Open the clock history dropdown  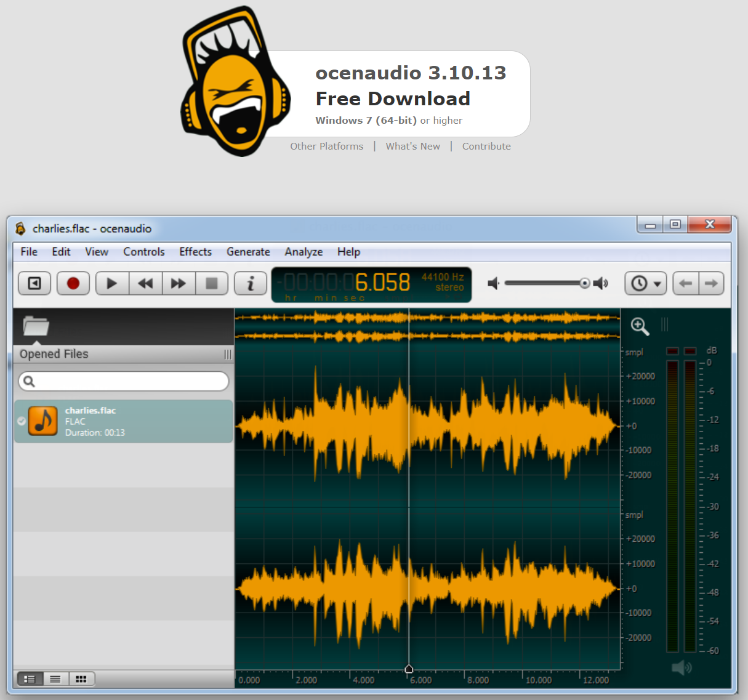[x=646, y=283]
